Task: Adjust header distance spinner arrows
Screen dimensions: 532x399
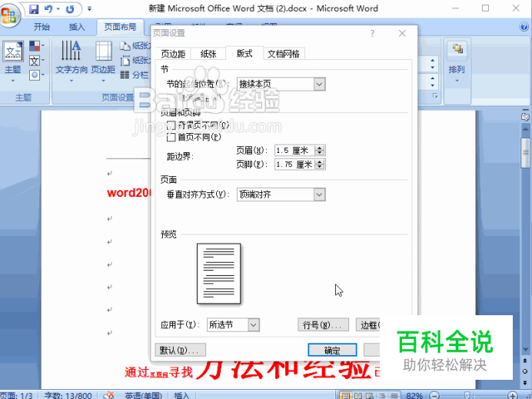Action: (320, 151)
